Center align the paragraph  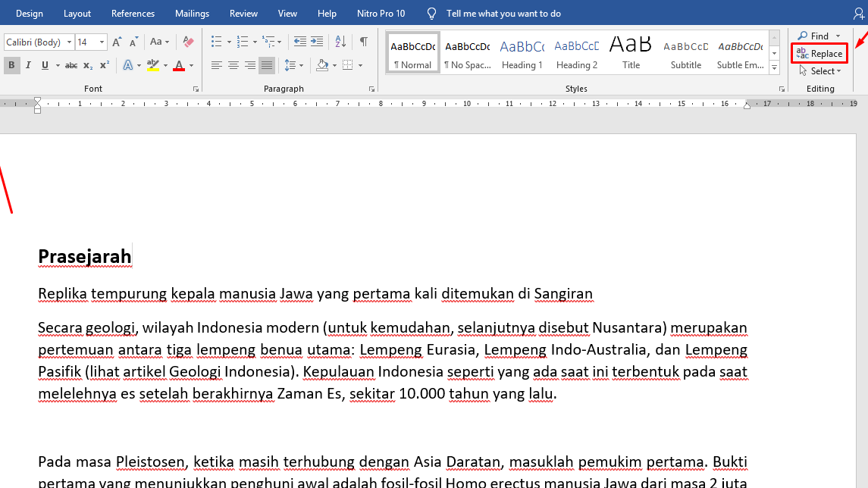233,65
